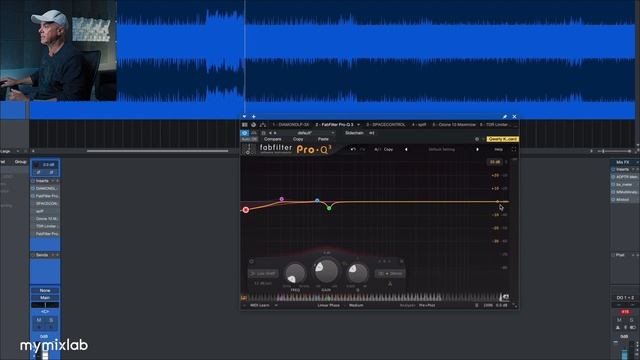Open the Stereo placement dropdown

coord(390,273)
